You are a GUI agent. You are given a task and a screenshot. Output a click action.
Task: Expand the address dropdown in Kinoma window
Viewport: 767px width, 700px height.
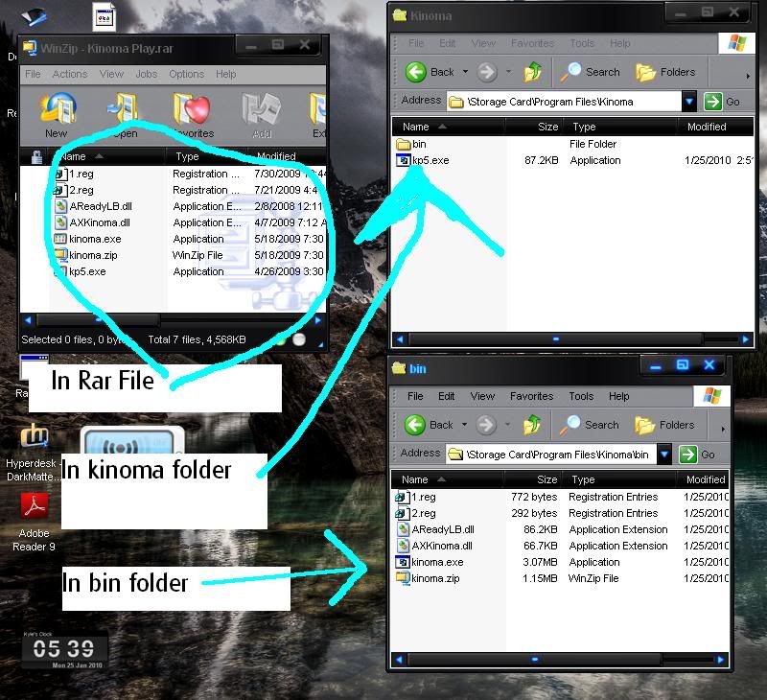tap(689, 102)
